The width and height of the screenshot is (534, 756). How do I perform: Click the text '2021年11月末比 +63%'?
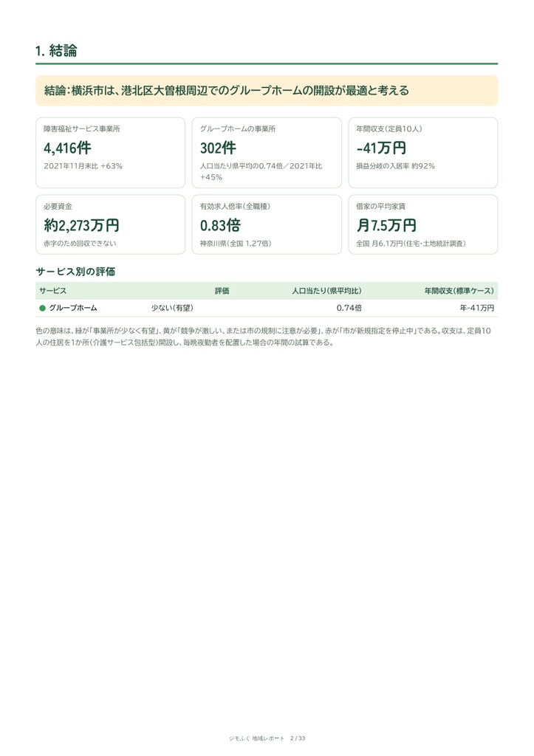tap(83, 166)
